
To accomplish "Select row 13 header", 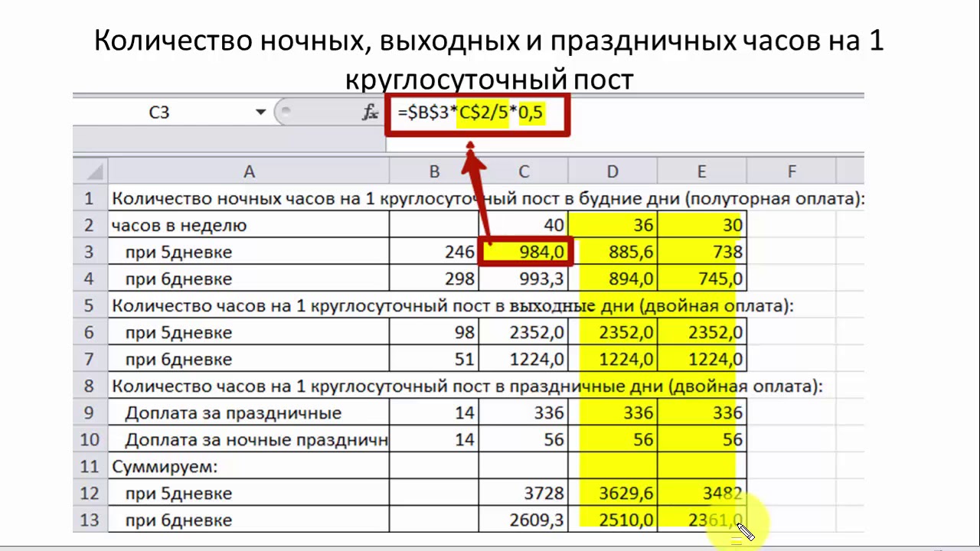I will (x=91, y=520).
